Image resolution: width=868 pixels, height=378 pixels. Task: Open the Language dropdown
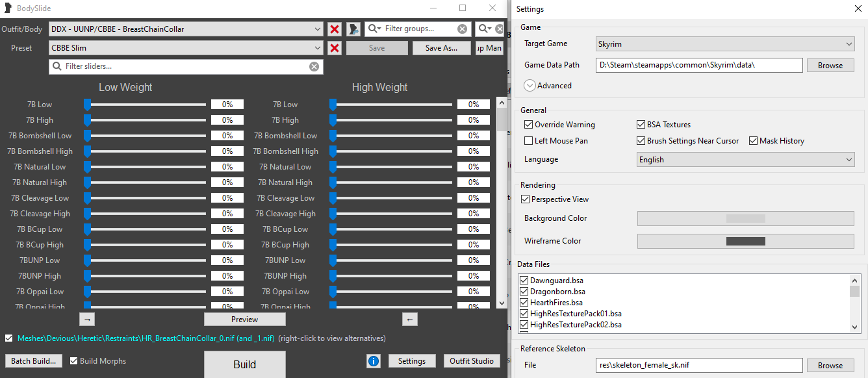coord(745,160)
